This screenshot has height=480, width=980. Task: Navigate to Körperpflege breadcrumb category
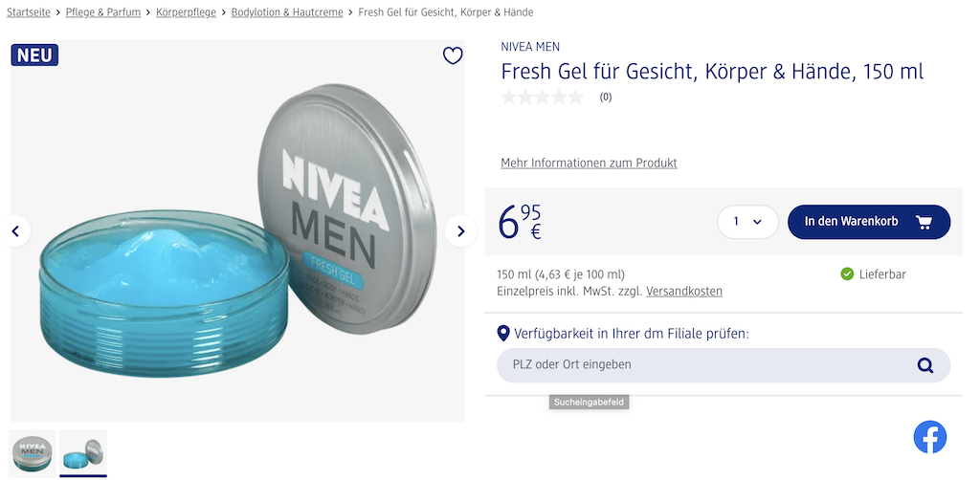point(186,12)
